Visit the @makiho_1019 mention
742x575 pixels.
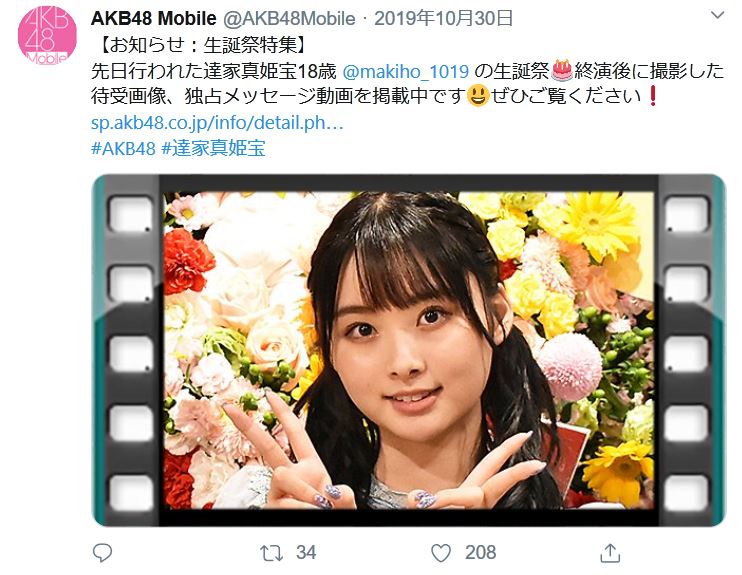[x=406, y=71]
